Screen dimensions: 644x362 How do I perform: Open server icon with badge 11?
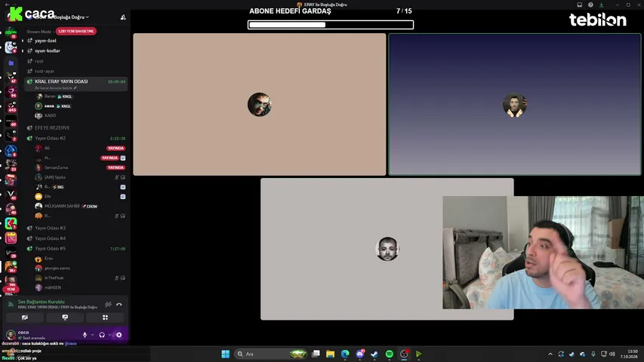click(x=11, y=33)
